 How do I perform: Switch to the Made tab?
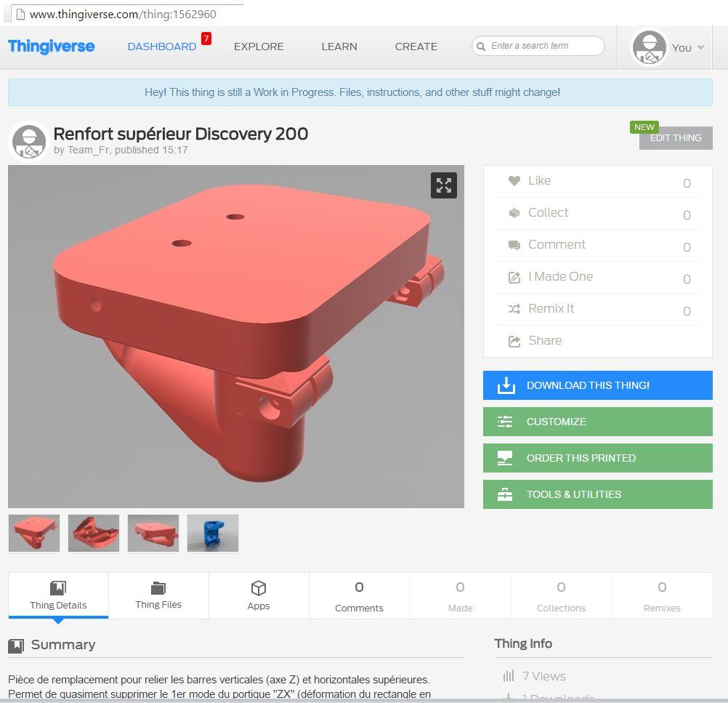coord(460,595)
